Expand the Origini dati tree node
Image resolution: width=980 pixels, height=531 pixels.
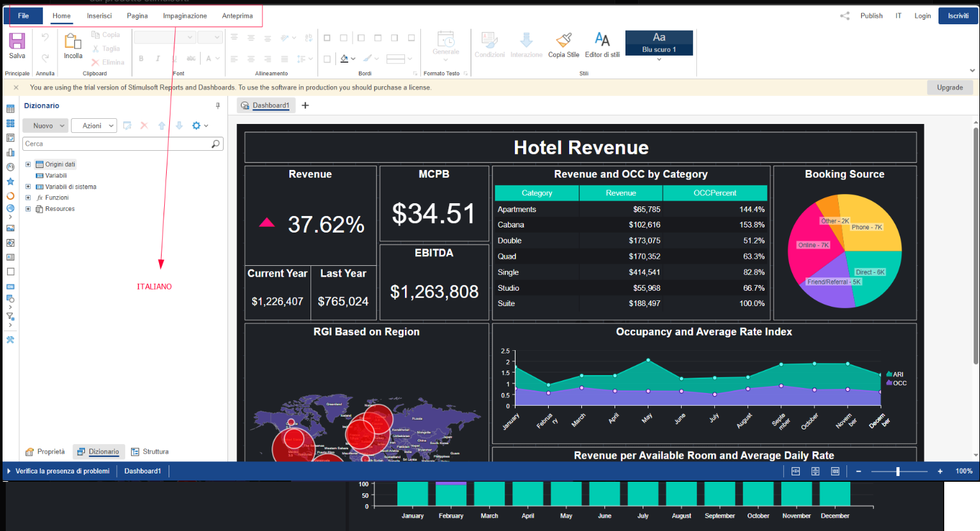coord(28,164)
